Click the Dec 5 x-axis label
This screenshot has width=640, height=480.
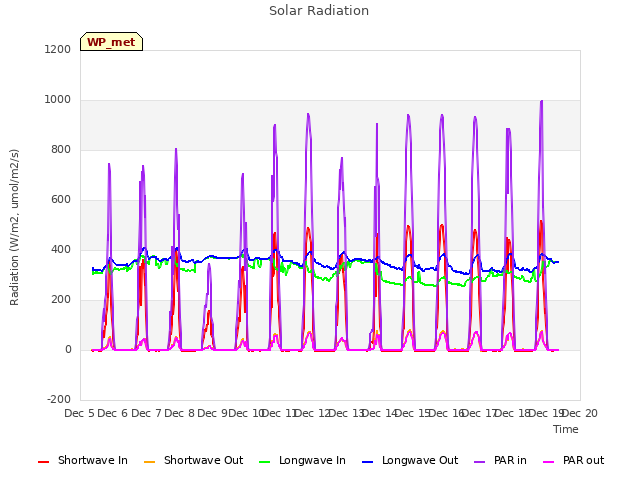(80, 413)
